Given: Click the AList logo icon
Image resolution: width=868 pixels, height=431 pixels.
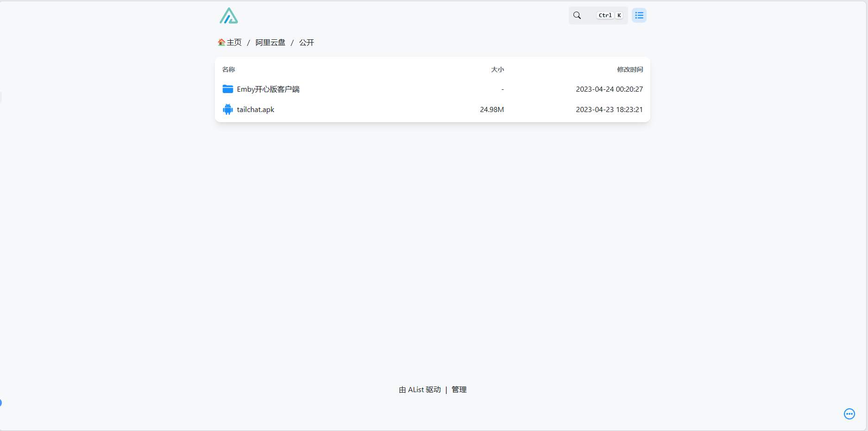Looking at the screenshot, I should pos(229,16).
